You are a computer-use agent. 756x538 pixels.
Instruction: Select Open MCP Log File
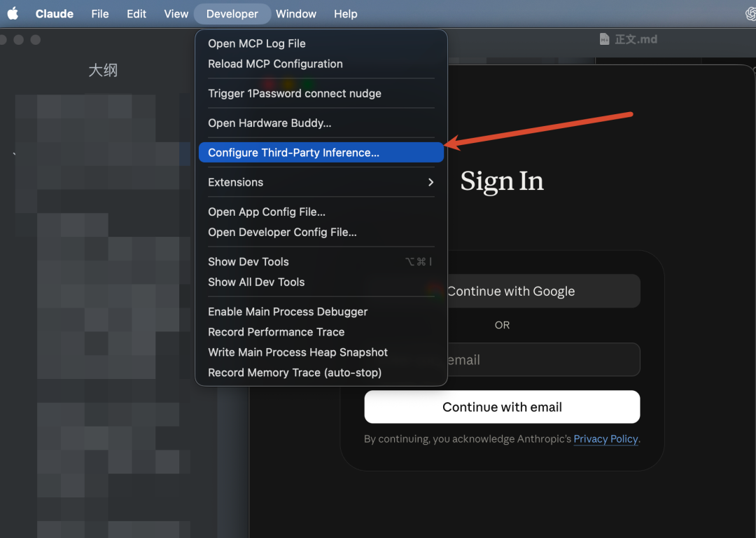pos(321,43)
